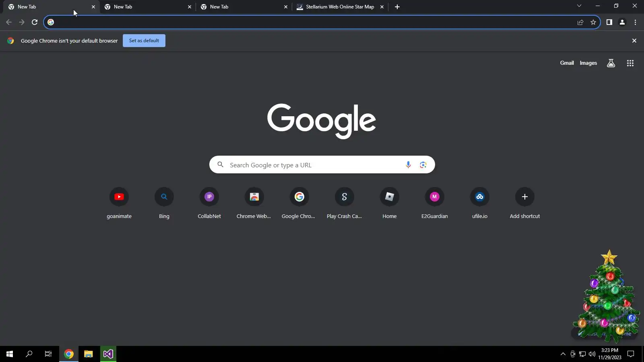
Task: Click the Meet Now tray icon
Action: tap(573, 354)
